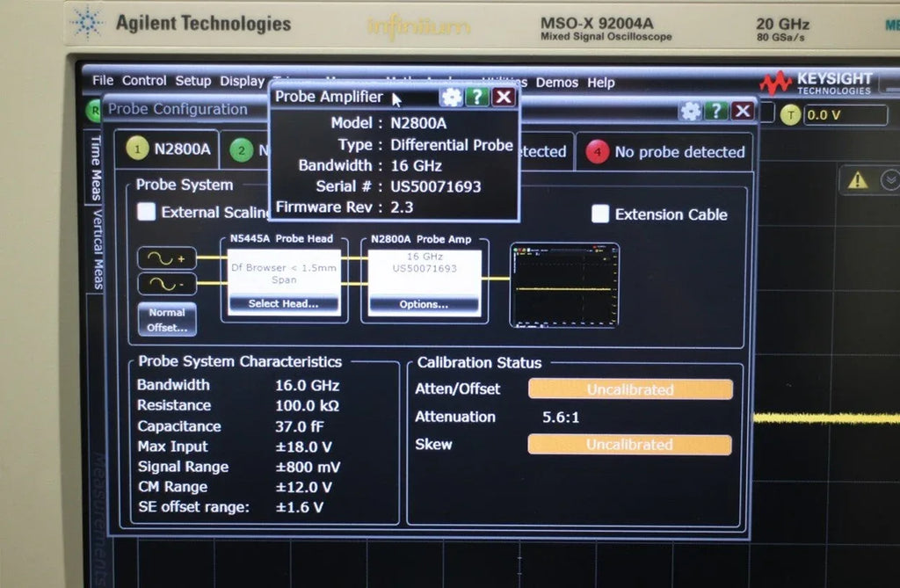The width and height of the screenshot is (900, 588).
Task: Open the File menu
Action: (x=103, y=80)
